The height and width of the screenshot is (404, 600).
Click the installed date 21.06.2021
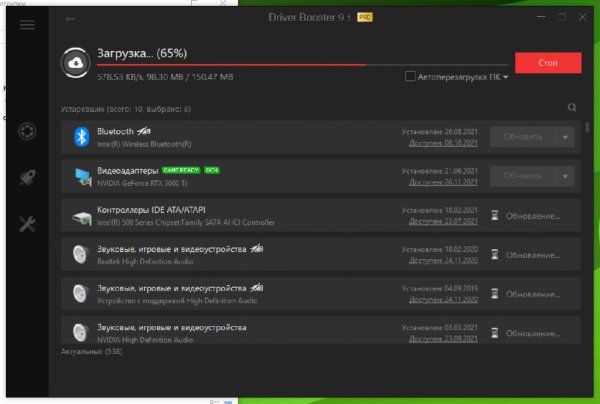click(439, 171)
